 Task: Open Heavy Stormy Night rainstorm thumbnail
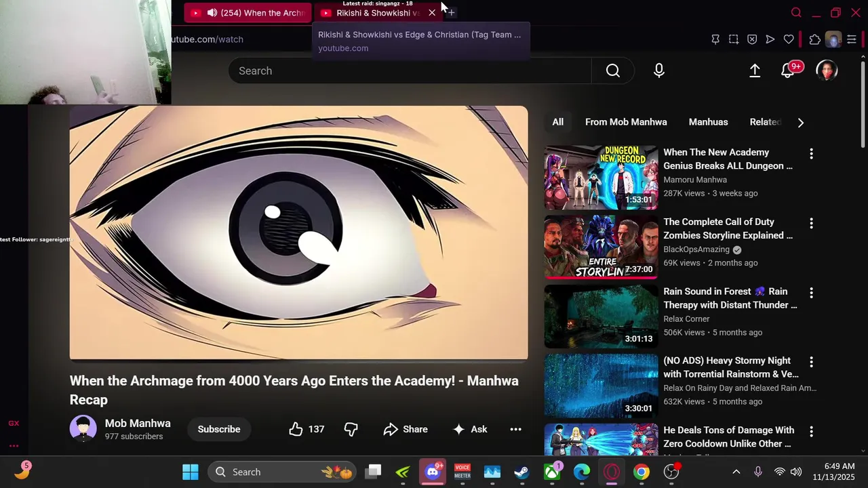tap(601, 386)
